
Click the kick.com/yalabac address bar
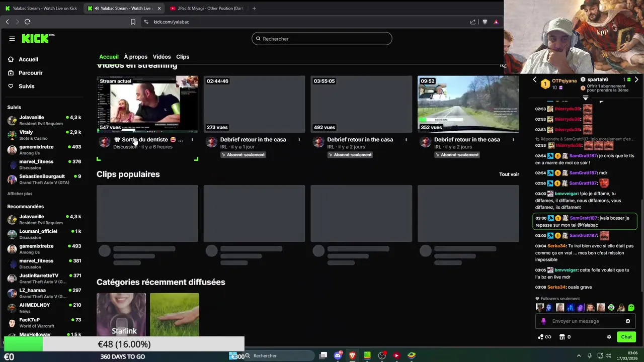click(x=171, y=22)
